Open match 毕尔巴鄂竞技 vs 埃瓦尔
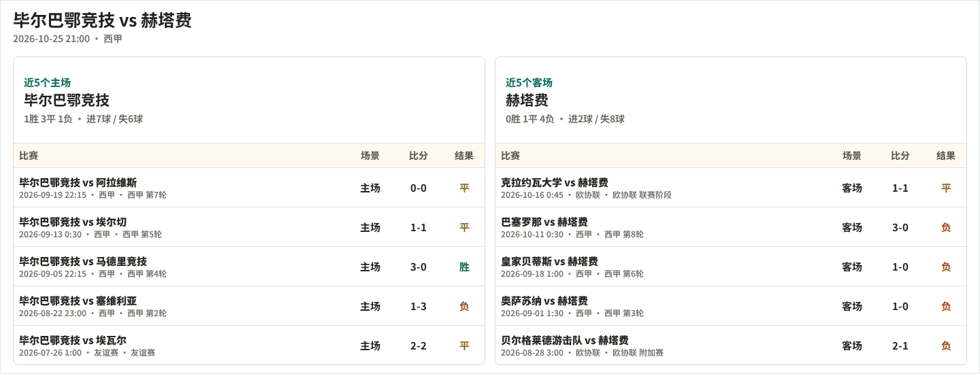The width and height of the screenshot is (980, 374). tap(73, 340)
